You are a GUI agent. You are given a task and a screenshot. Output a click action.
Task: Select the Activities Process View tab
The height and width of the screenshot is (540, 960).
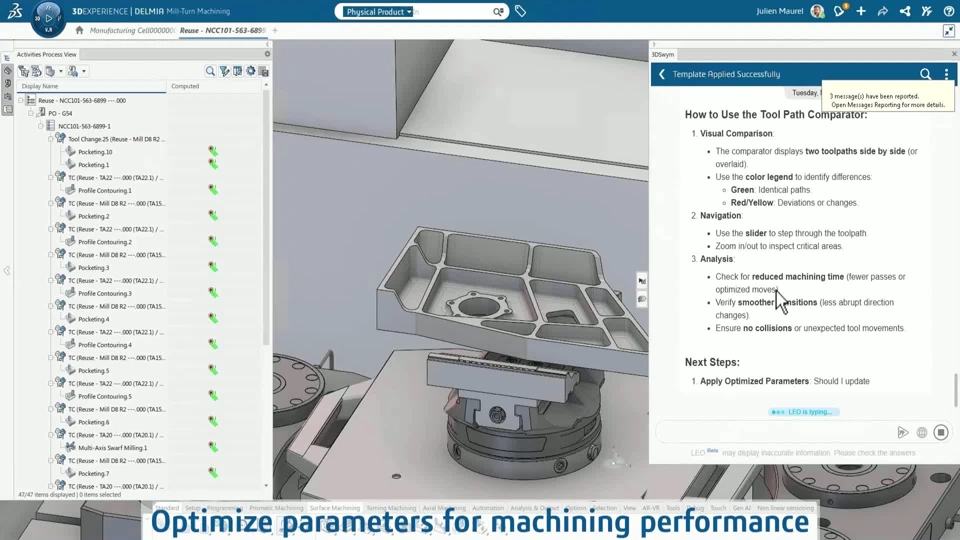(47, 54)
